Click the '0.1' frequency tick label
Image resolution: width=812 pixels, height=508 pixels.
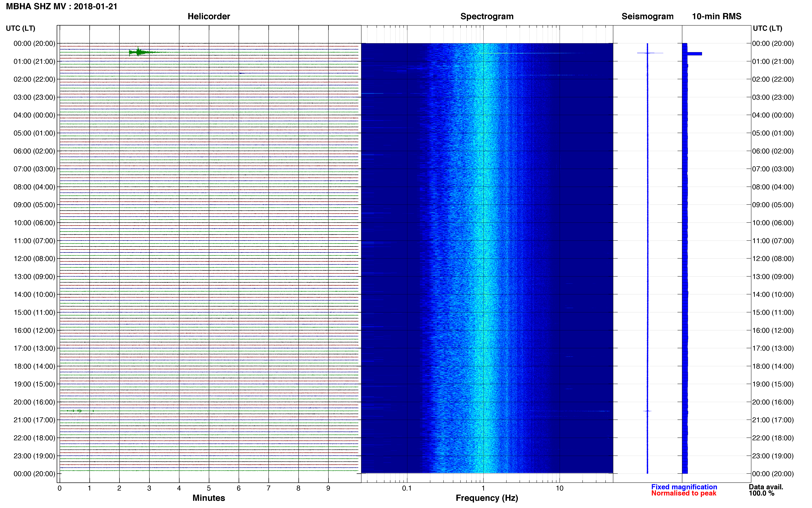(x=407, y=488)
